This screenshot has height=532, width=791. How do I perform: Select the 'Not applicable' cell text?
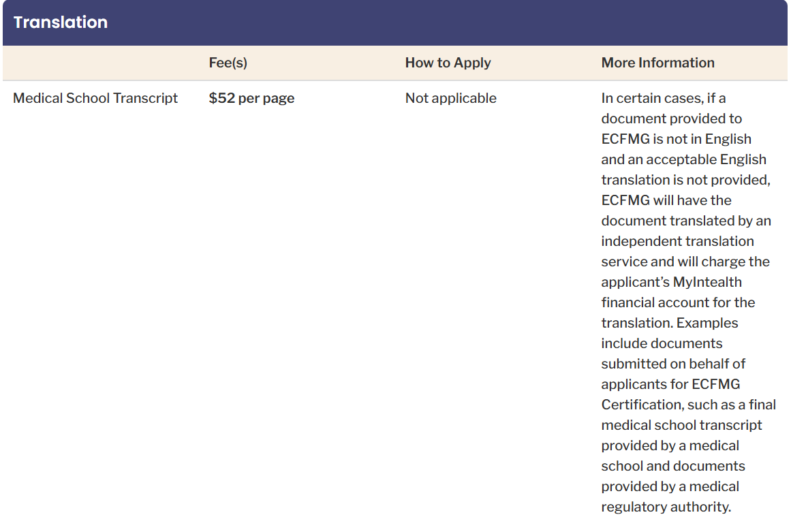pyautogui.click(x=450, y=98)
